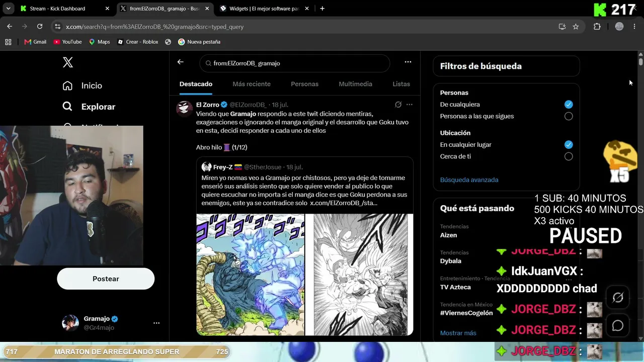Open more options on El Zorro's post
The width and height of the screenshot is (644, 362).
tap(410, 105)
